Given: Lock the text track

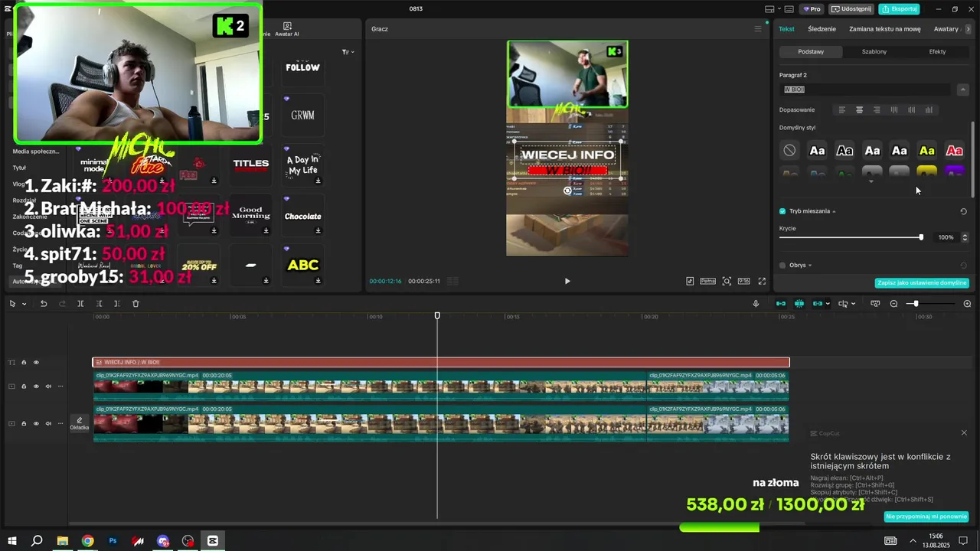Looking at the screenshot, I should click(x=24, y=363).
